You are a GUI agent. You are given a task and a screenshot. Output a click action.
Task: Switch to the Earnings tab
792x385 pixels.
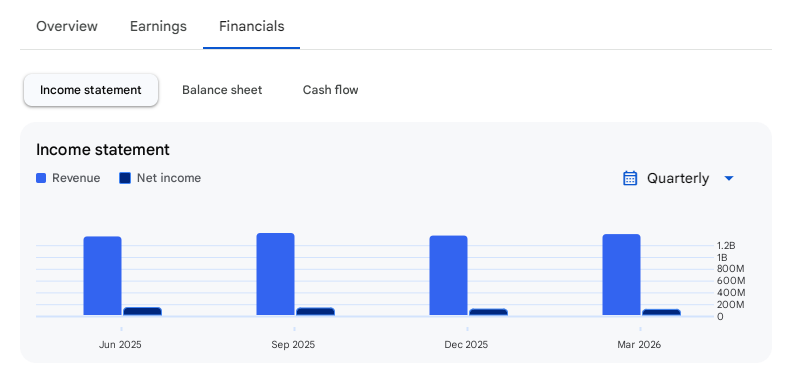(x=158, y=26)
